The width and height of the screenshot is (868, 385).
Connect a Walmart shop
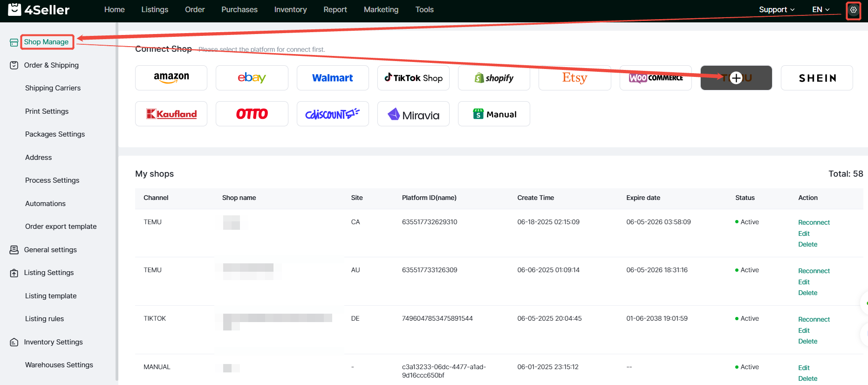pyautogui.click(x=333, y=78)
